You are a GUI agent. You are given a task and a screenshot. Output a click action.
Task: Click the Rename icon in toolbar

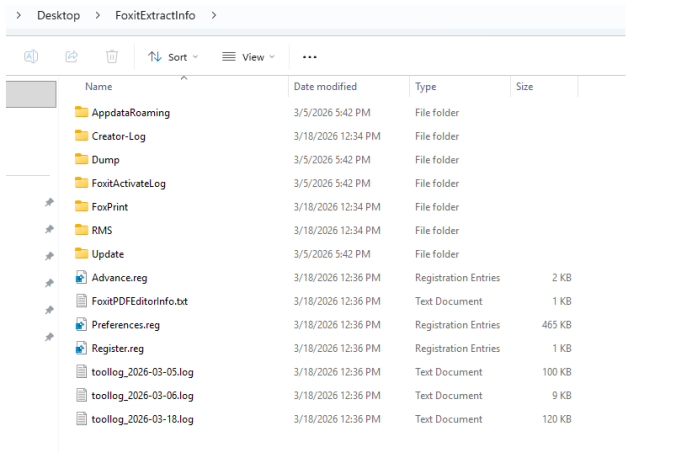31,57
